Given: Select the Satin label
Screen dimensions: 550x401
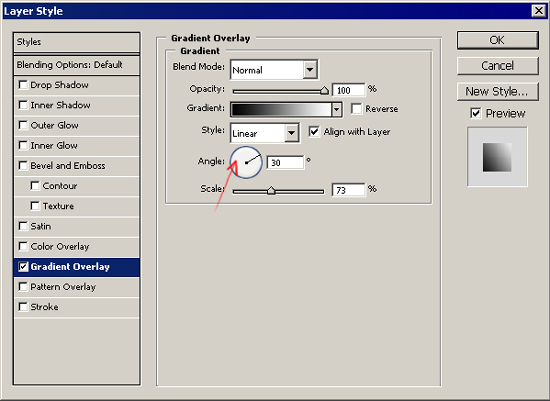Looking at the screenshot, I should coord(41,227).
